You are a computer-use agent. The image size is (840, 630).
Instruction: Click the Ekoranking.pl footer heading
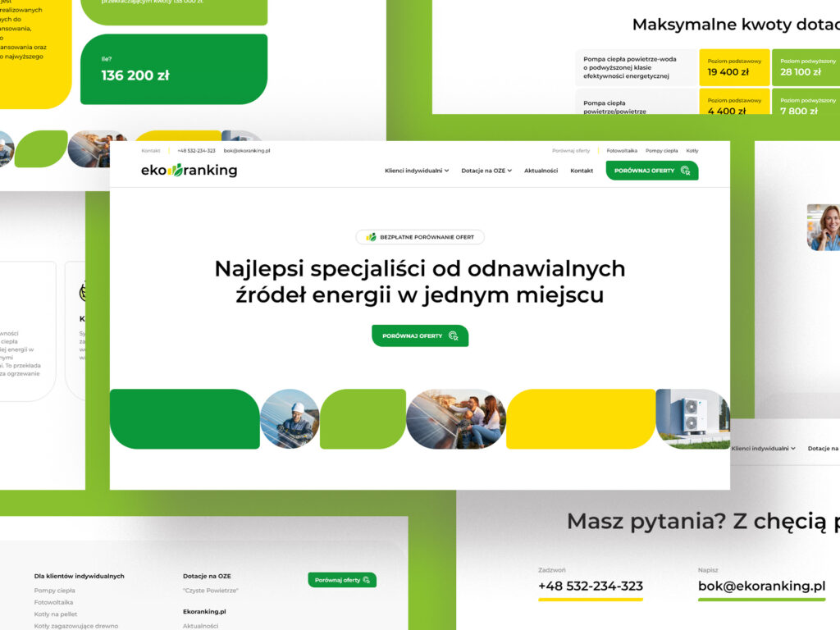[x=204, y=612]
